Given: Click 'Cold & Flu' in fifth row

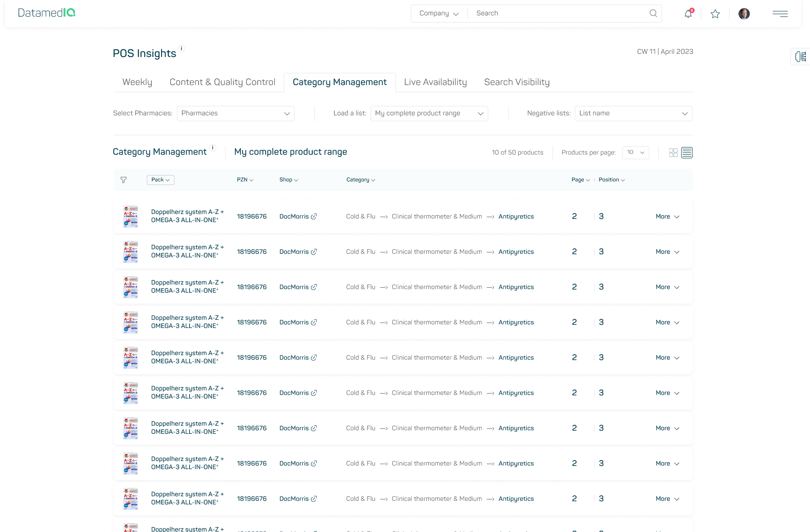Looking at the screenshot, I should pos(361,358).
